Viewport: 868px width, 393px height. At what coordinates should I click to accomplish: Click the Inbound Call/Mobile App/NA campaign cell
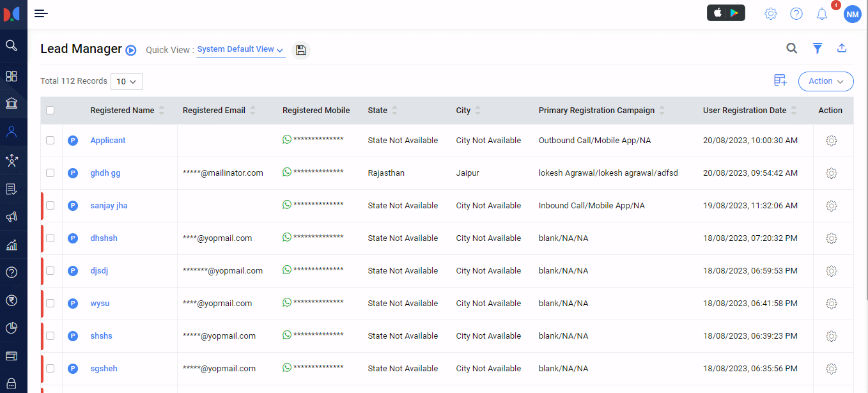click(x=592, y=206)
